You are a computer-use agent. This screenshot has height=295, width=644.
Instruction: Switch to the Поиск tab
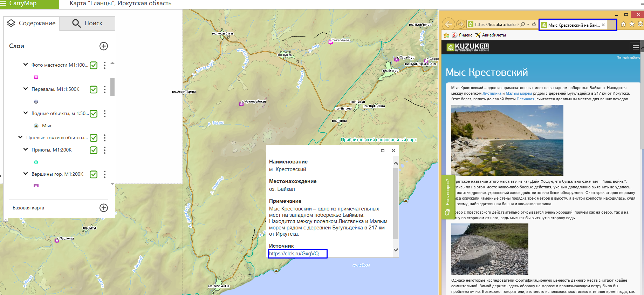(x=87, y=23)
